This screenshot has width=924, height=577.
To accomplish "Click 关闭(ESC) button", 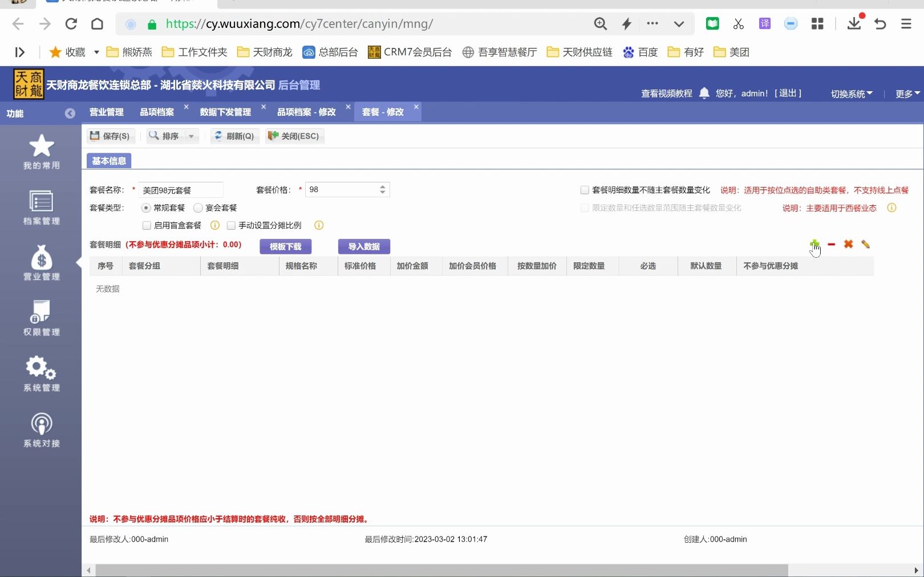I will (x=294, y=136).
